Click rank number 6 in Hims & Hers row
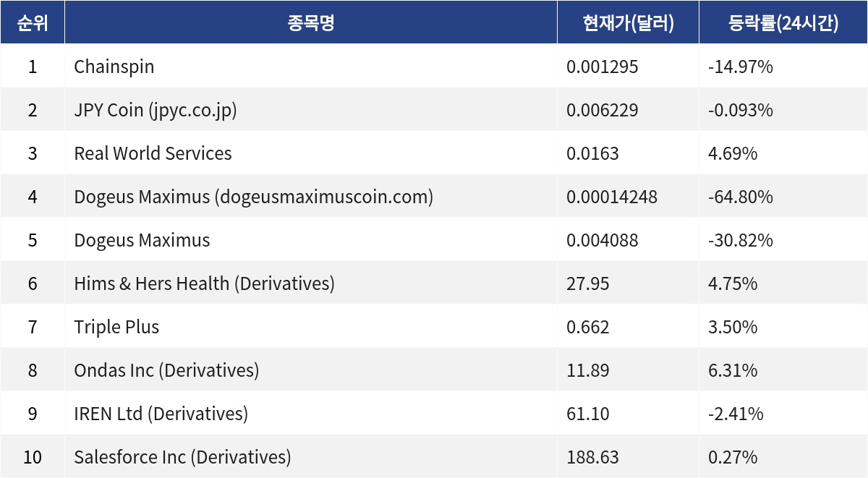868x478 pixels. coord(33,283)
